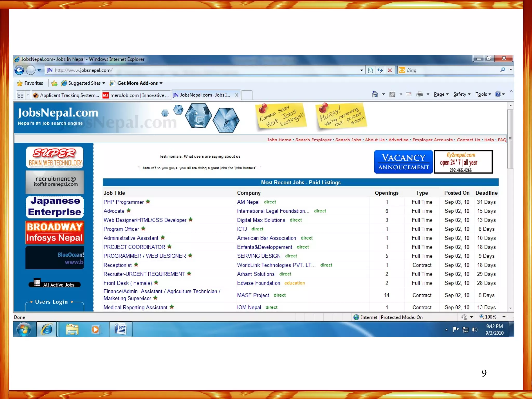Click the Search Jobs navigation link
This screenshot has height=399, width=532.
tap(348, 140)
